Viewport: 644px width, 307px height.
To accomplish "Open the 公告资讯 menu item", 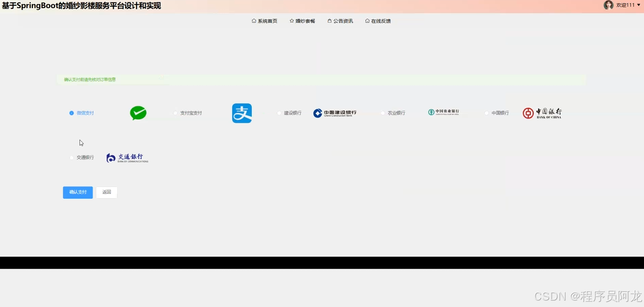I will 340,21.
